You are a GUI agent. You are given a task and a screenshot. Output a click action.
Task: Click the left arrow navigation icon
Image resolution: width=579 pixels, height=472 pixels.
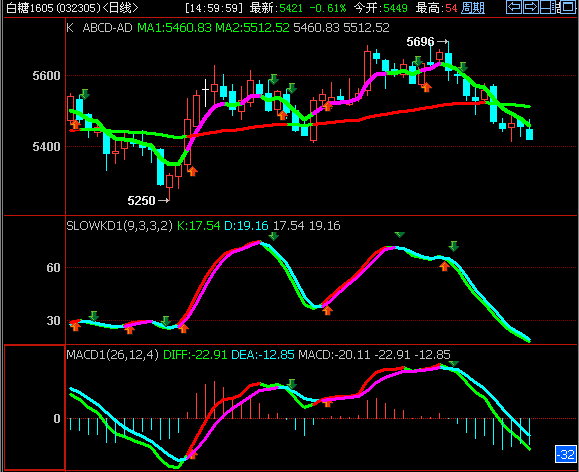coord(514,7)
